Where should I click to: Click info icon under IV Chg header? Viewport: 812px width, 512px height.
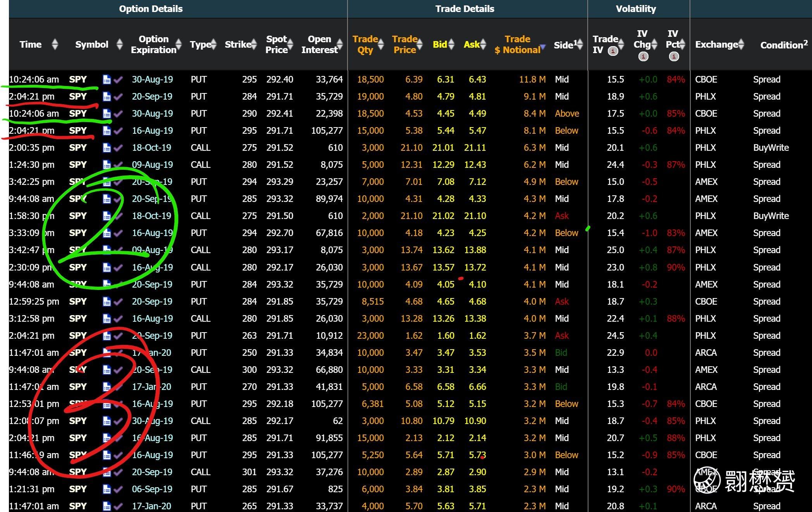pyautogui.click(x=643, y=57)
